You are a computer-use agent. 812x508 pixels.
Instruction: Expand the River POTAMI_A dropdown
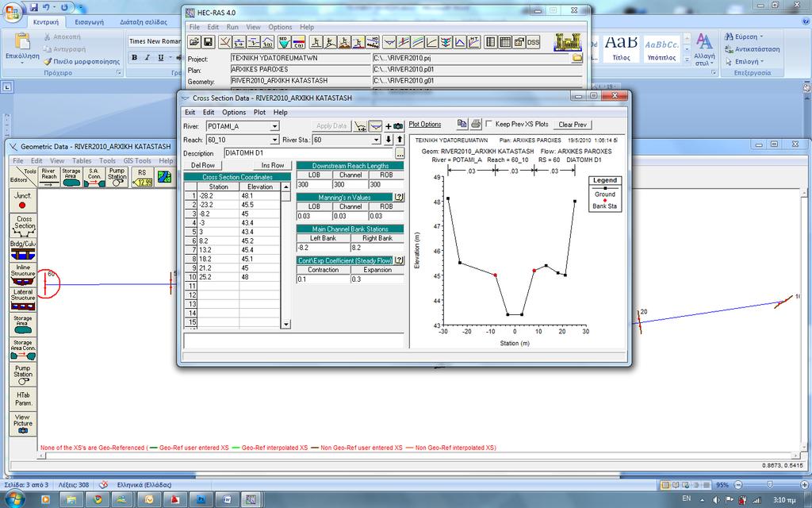tap(275, 126)
